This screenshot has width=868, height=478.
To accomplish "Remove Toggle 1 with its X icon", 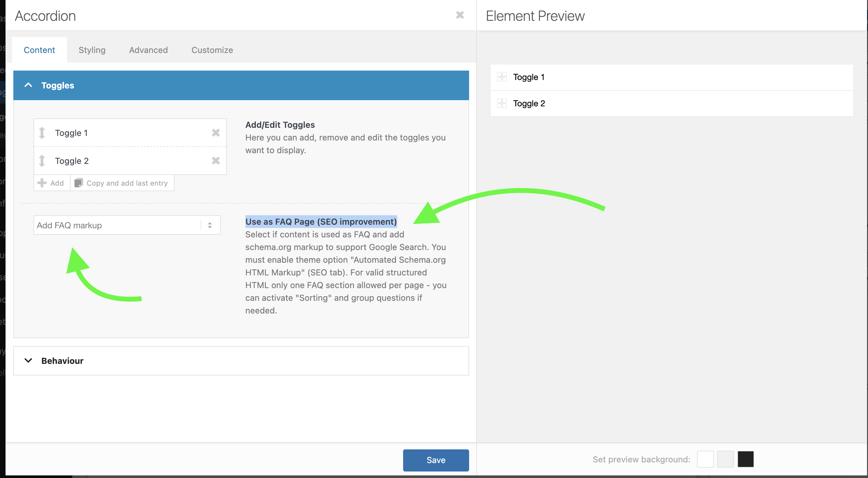I will [216, 133].
